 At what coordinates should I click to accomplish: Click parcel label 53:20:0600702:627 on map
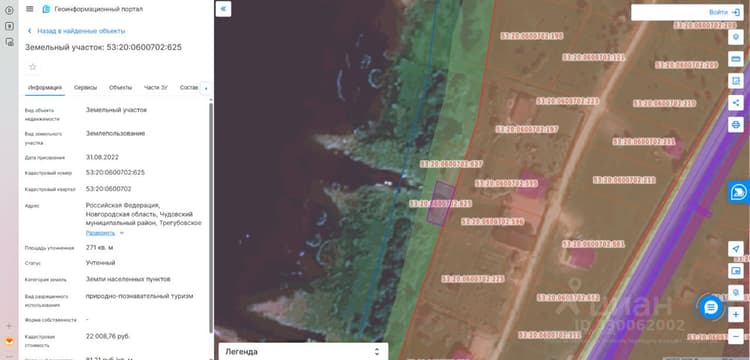pos(451,164)
